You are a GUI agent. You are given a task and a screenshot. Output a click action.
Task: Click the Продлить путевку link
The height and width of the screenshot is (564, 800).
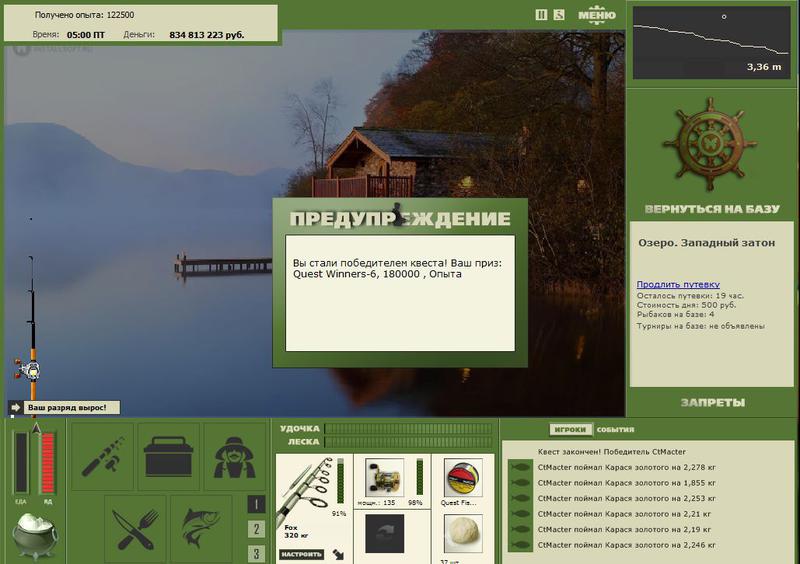(x=678, y=284)
